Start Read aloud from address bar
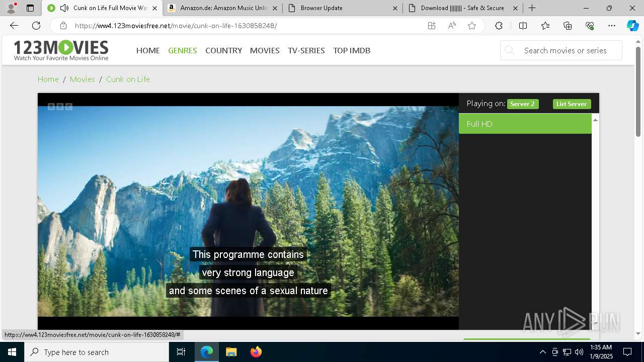This screenshot has height=362, width=644. pos(452,26)
